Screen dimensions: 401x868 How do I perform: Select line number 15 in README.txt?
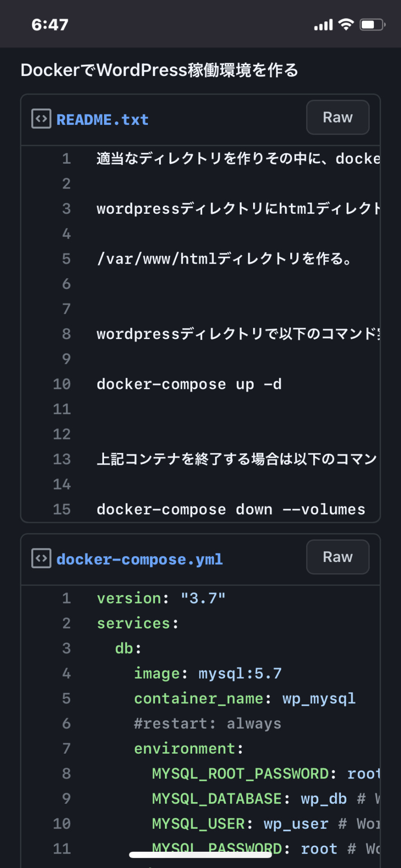pyautogui.click(x=62, y=509)
